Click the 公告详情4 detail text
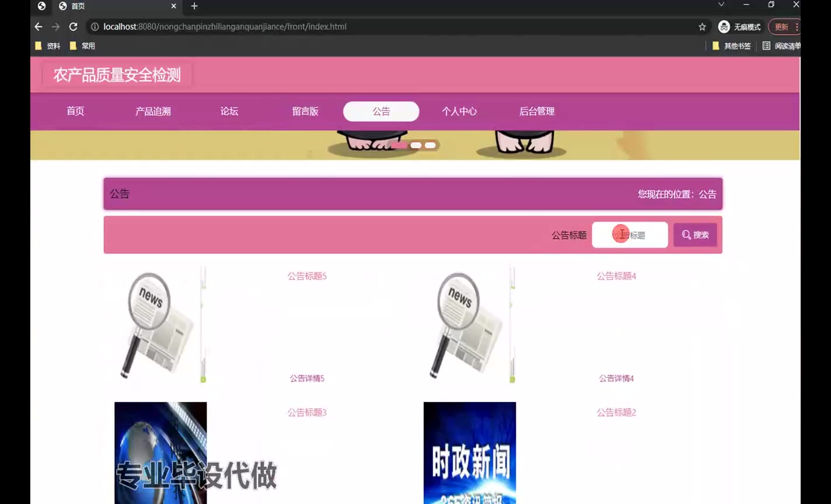831x504 pixels. (616, 379)
